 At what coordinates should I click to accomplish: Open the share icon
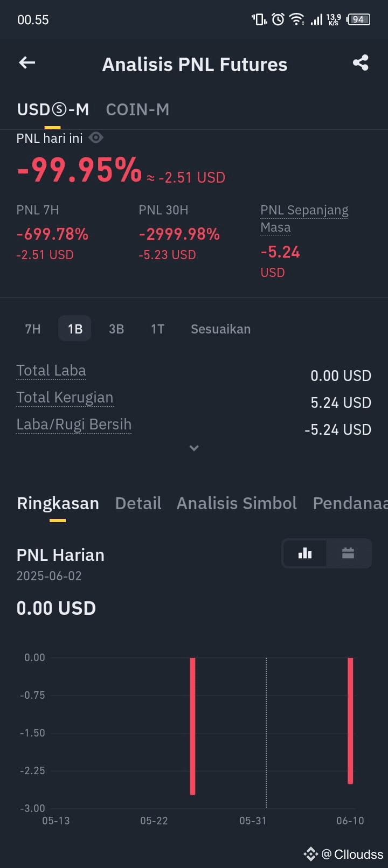(361, 63)
